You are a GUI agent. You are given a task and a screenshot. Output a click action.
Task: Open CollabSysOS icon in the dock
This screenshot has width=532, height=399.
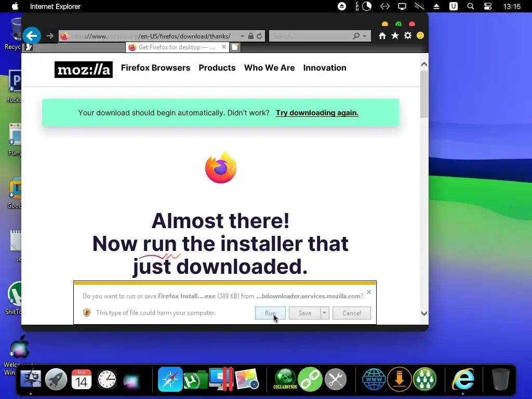coord(285,379)
